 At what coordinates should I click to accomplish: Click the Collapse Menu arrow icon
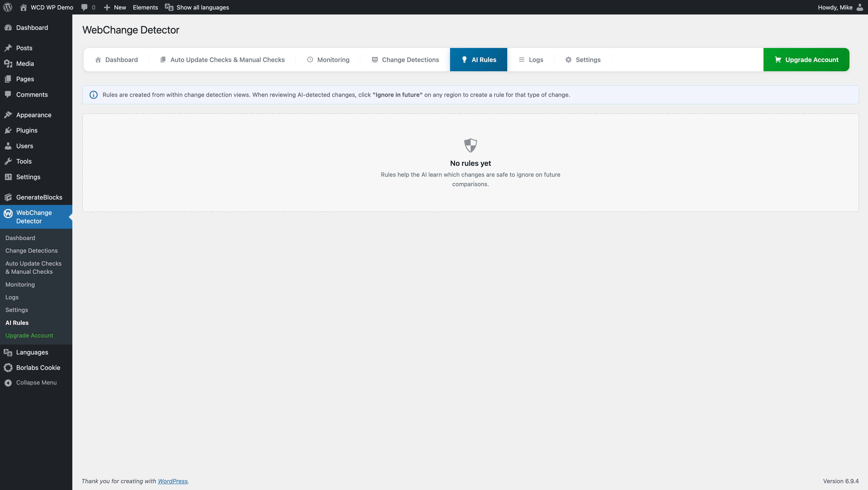click(8, 383)
